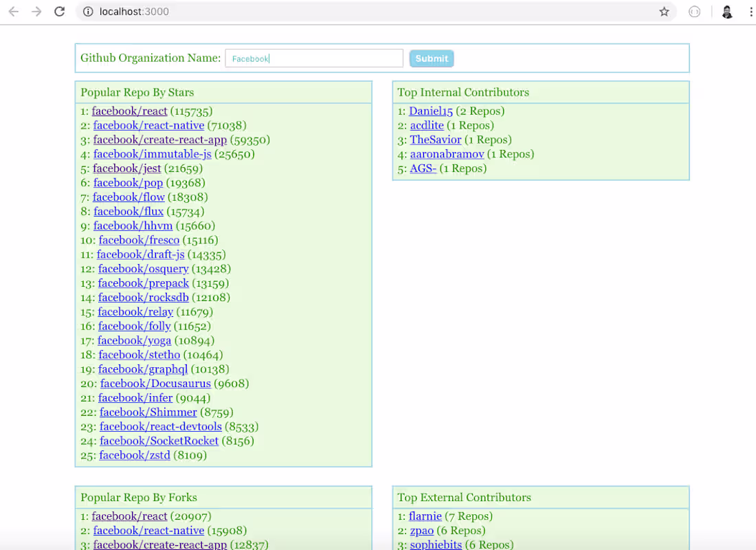This screenshot has height=550, width=756.
Task: Open the browser three-dot menu
Action: click(751, 12)
